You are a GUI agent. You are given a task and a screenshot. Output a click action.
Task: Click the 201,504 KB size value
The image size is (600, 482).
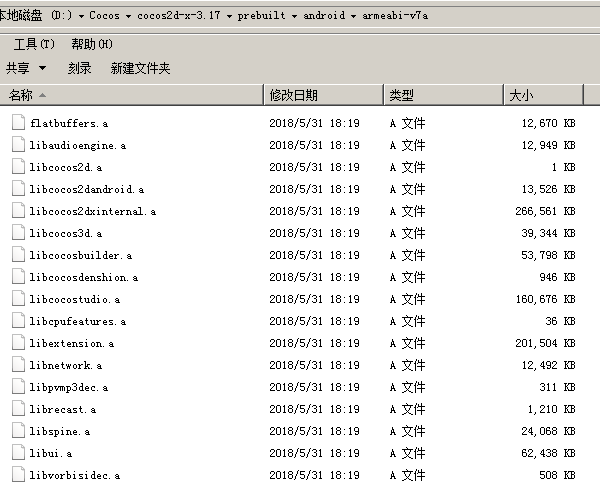coord(545,343)
